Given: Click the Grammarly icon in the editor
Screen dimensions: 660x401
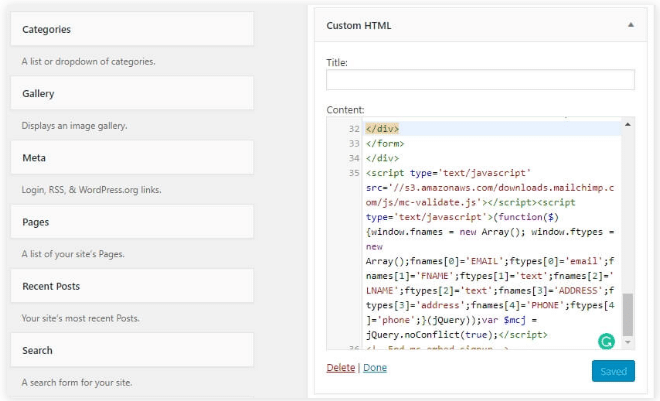Looking at the screenshot, I should (606, 341).
